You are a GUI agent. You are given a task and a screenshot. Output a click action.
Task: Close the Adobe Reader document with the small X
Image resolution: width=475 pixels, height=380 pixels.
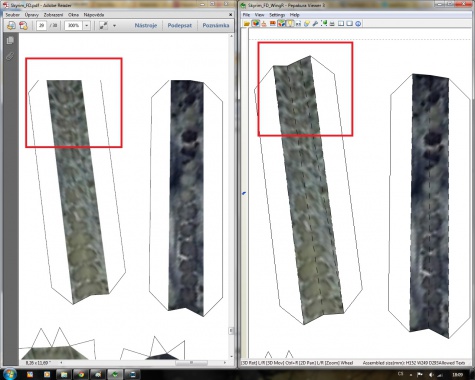pos(231,15)
